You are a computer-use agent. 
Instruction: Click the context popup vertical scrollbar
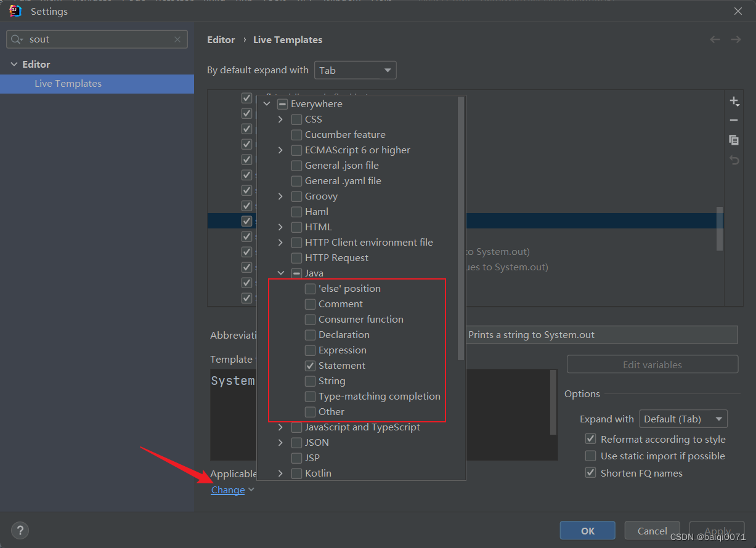[x=461, y=228]
